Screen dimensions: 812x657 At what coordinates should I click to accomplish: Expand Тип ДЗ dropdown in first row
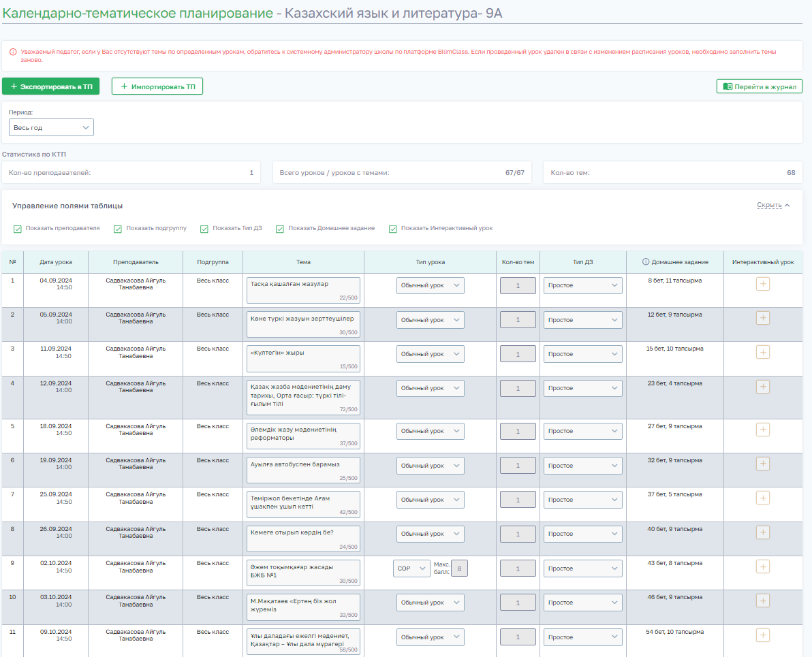pos(582,285)
